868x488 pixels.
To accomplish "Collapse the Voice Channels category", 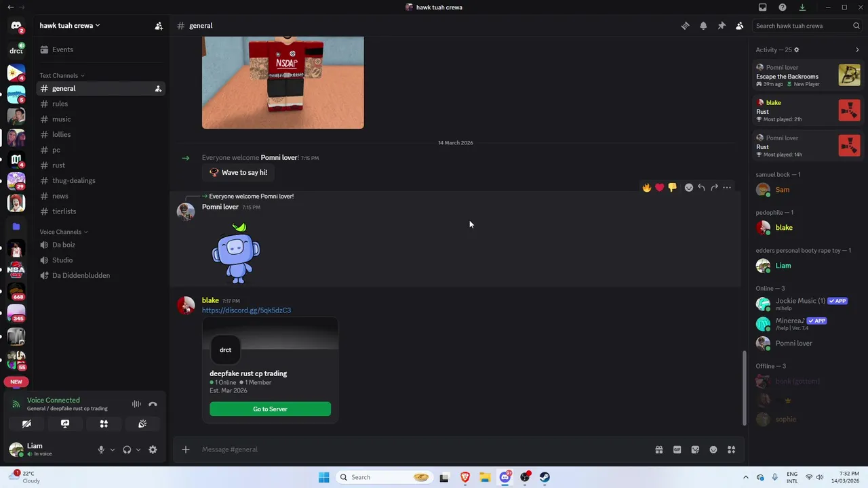I will (63, 232).
